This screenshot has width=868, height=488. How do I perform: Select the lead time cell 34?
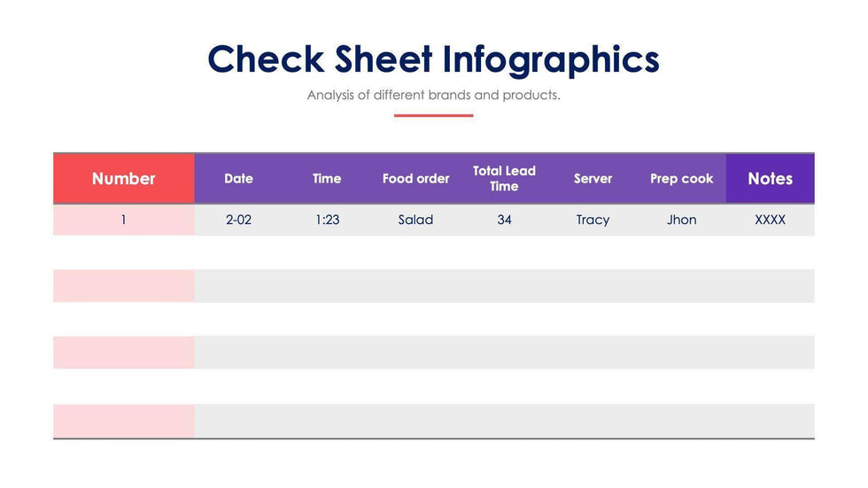tap(504, 220)
